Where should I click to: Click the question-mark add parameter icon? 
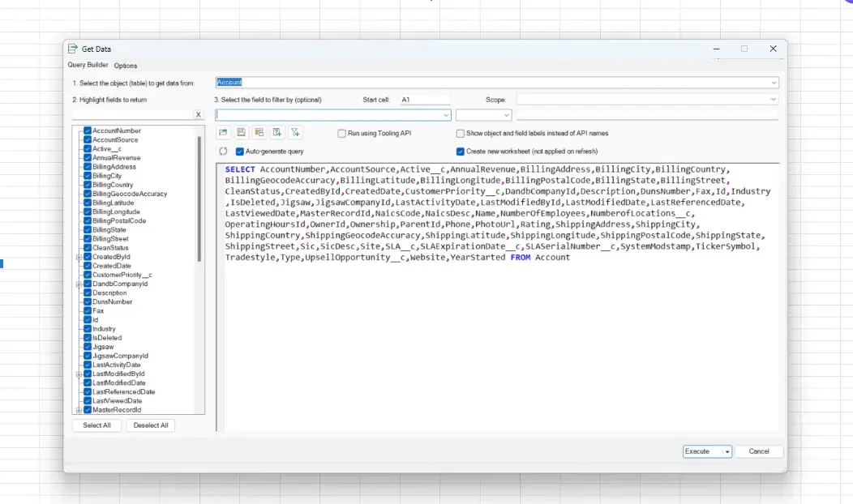click(x=276, y=132)
